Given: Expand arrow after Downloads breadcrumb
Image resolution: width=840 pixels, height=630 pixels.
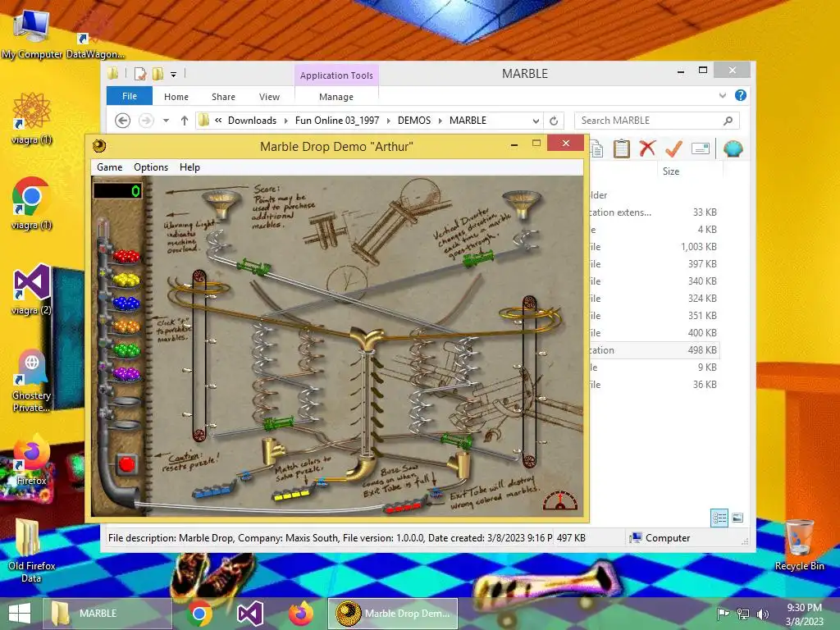Looking at the screenshot, I should pos(286,121).
